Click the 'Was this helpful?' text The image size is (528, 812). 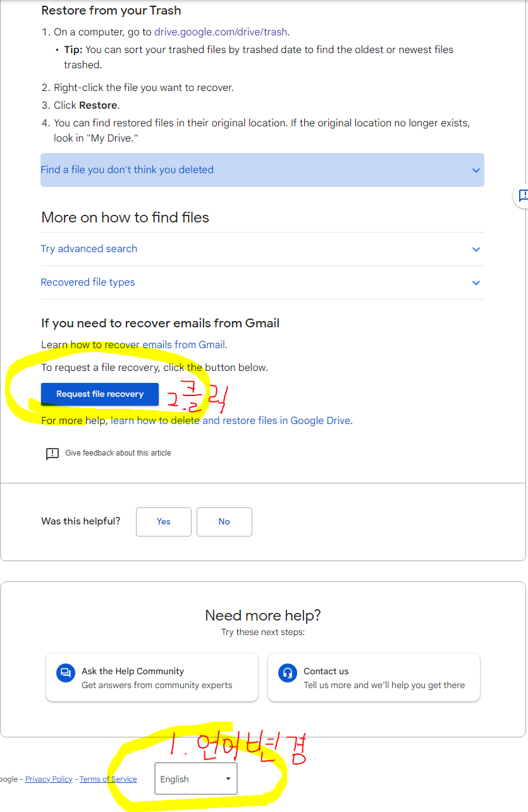coord(81,522)
